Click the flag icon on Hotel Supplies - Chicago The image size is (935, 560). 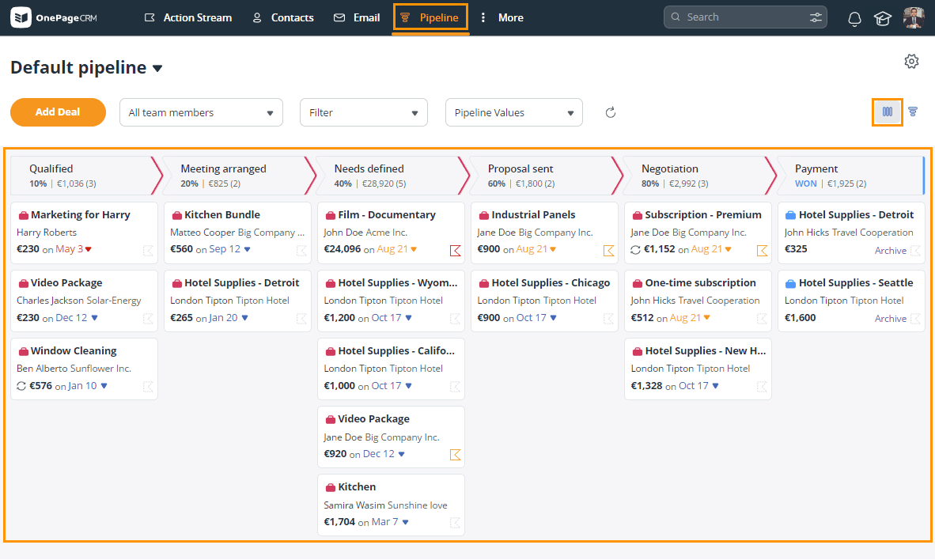pyautogui.click(x=608, y=319)
